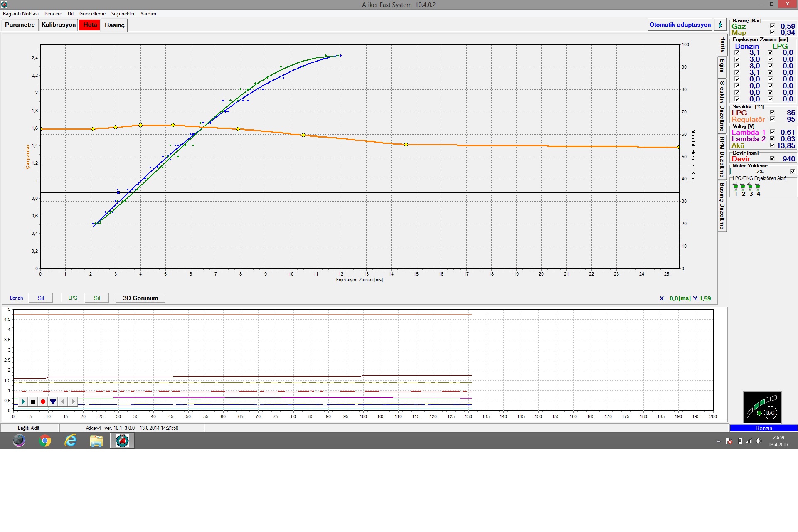Screen dimensions: 798x532
Task: Click the round dial icon in taskbar
Action: pyautogui.click(x=19, y=441)
